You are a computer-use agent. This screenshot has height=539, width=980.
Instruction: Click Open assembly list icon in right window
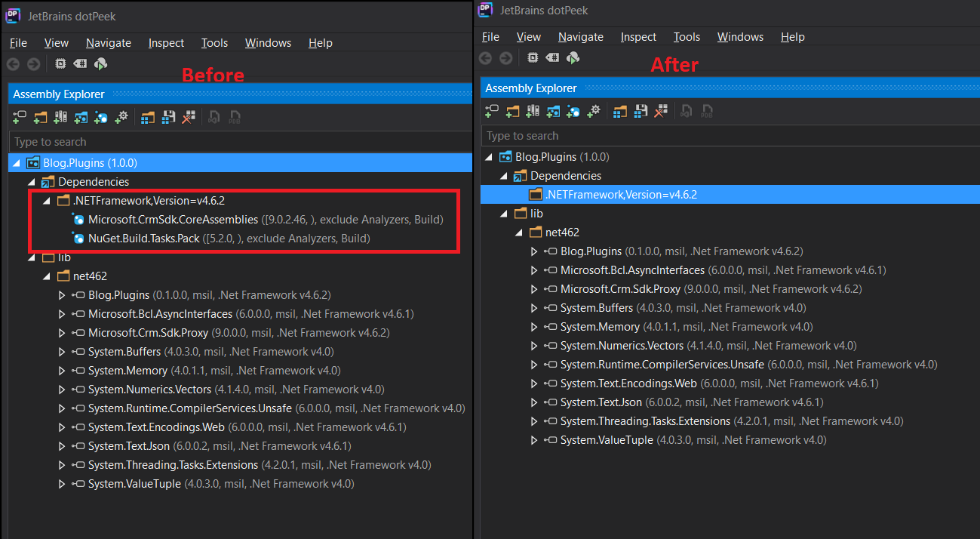coord(620,111)
